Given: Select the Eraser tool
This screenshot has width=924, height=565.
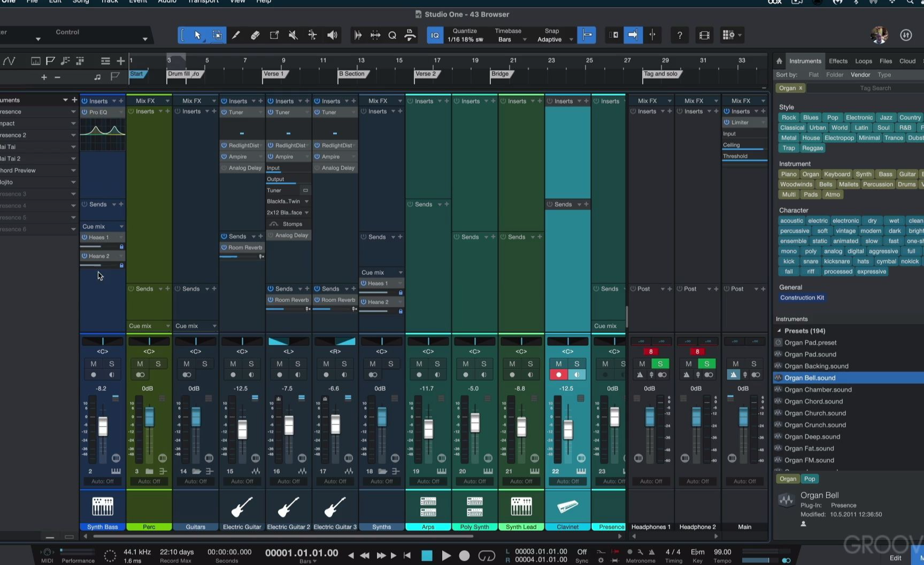Looking at the screenshot, I should [255, 35].
